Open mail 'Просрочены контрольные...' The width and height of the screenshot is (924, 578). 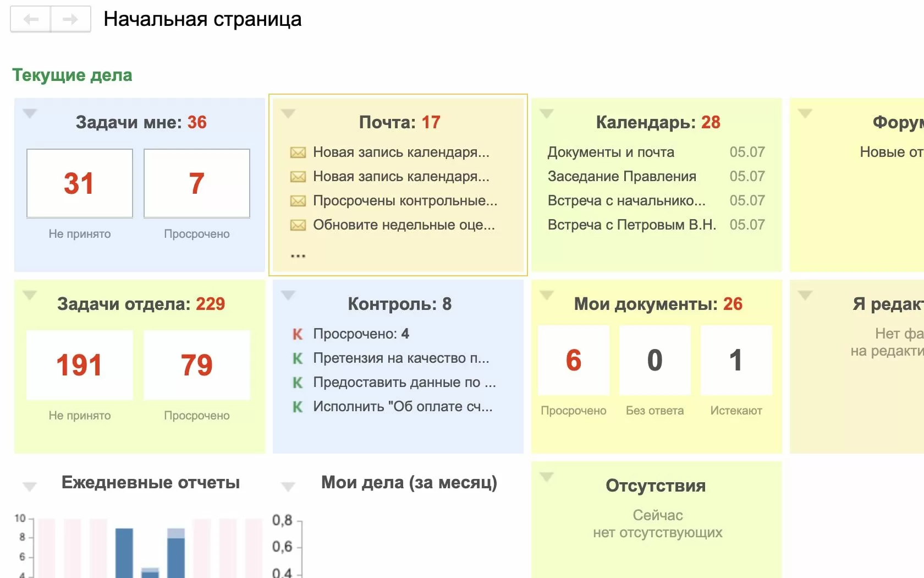(x=405, y=201)
